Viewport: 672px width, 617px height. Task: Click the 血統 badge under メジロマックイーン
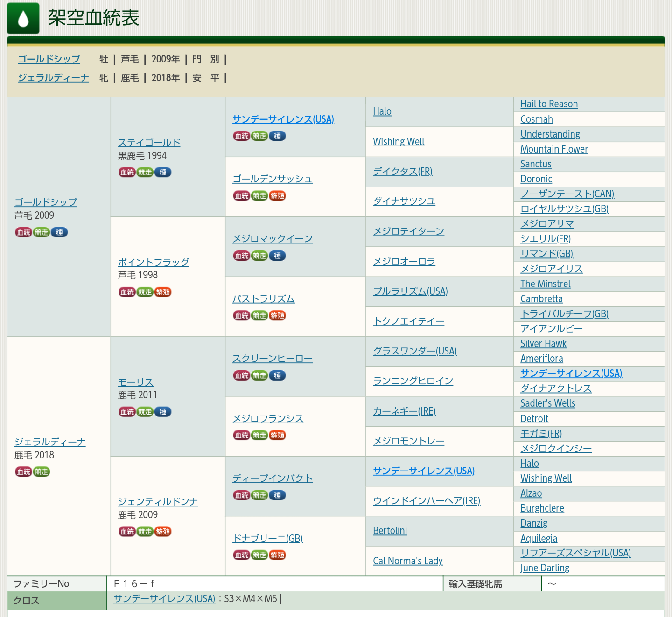(x=242, y=256)
